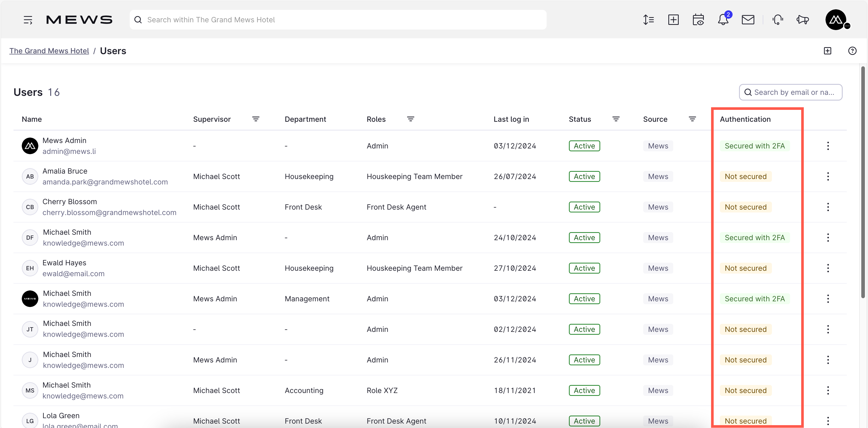Open the mail inbox icon

[x=748, y=19]
